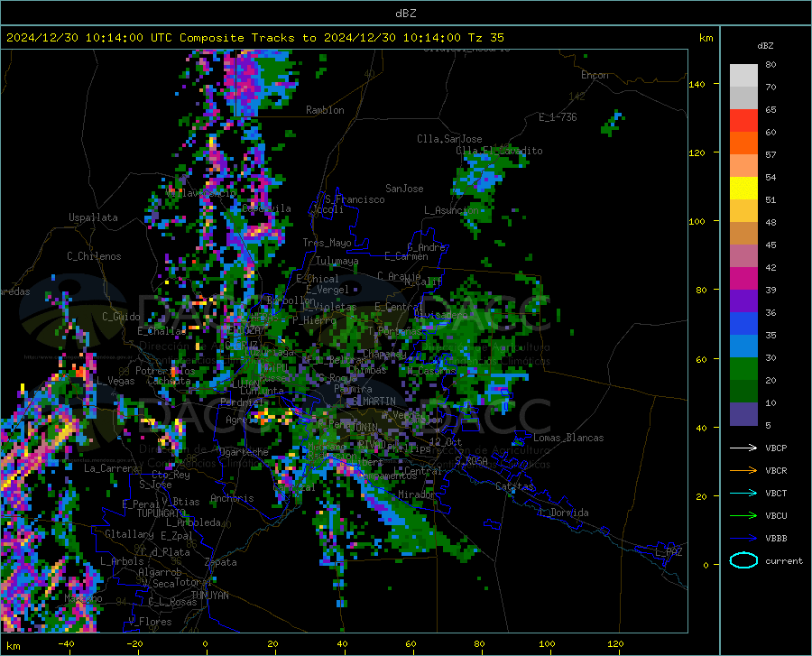Click the 'Lomas_Blancas' place label
Image resolution: width=812 pixels, height=656 pixels.
[568, 438]
